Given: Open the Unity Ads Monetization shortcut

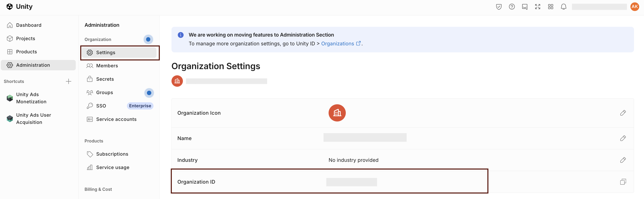Looking at the screenshot, I should 31,98.
